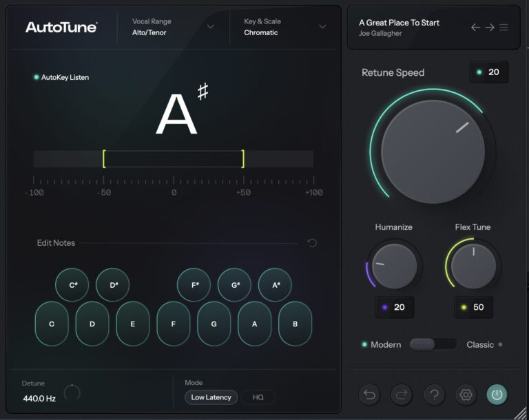Toggle the Modern/Classic mode switch

click(433, 344)
